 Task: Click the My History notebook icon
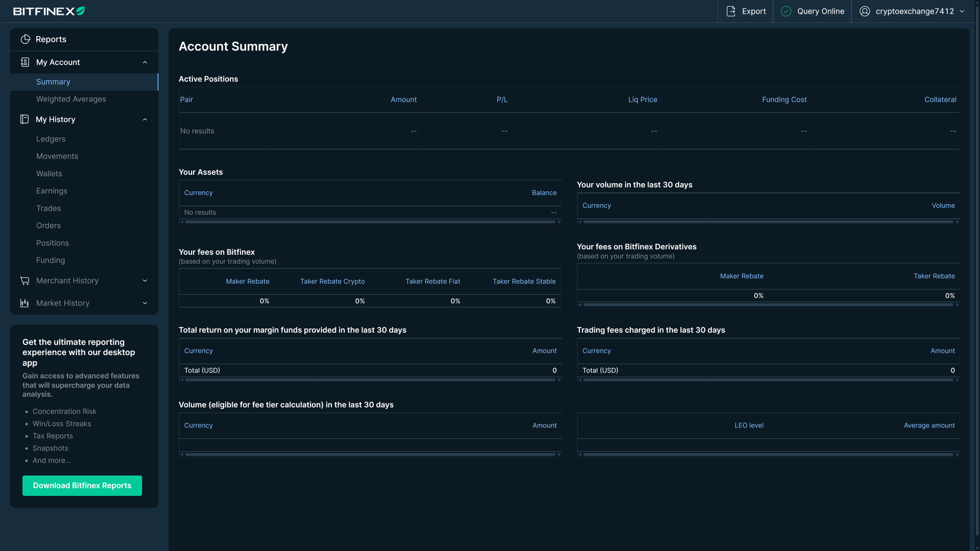tap(24, 119)
